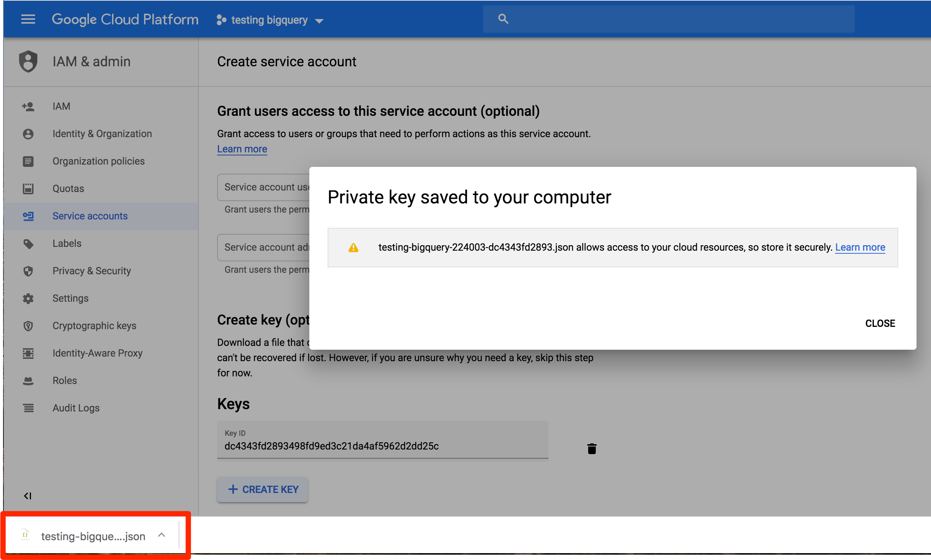This screenshot has height=560, width=931.
Task: Go to Identity & Organization
Action: [x=102, y=134]
